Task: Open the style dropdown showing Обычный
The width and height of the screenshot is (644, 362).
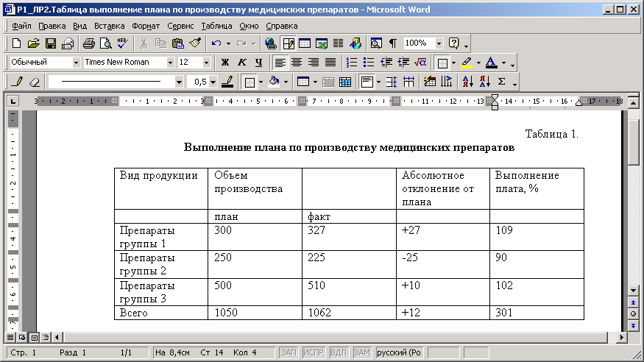Action: coord(76,63)
